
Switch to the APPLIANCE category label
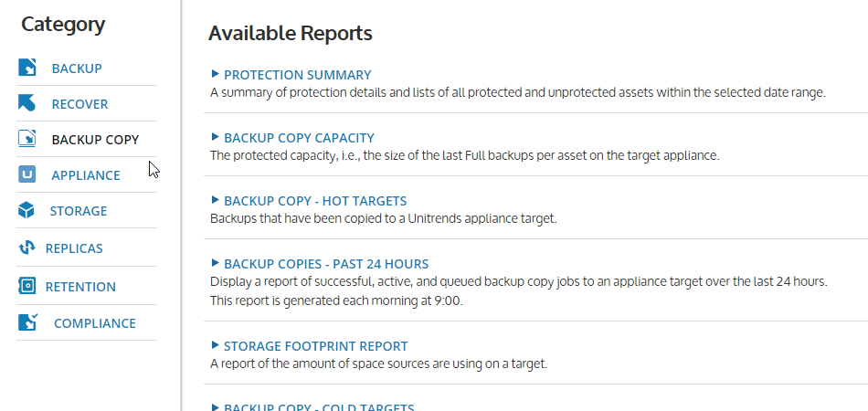click(86, 175)
